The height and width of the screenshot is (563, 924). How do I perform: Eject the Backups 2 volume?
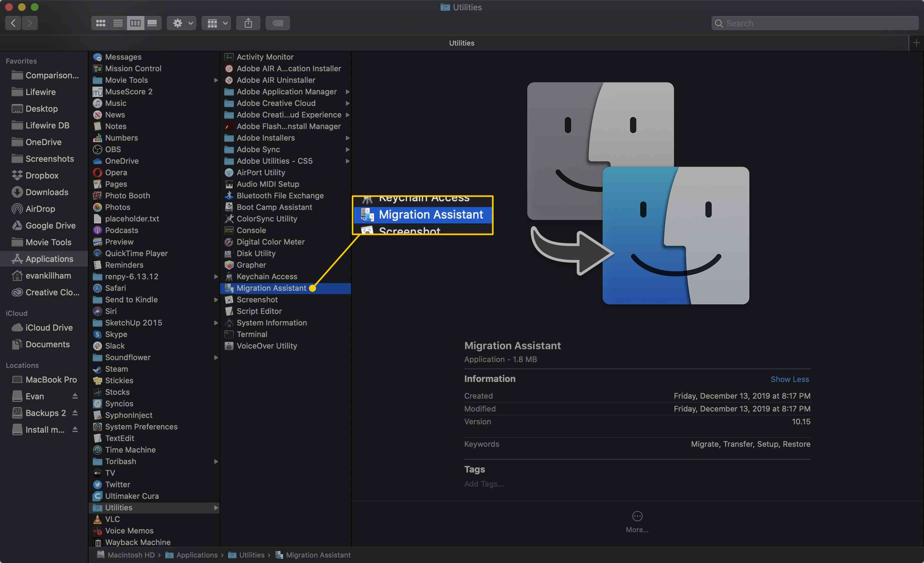(75, 413)
